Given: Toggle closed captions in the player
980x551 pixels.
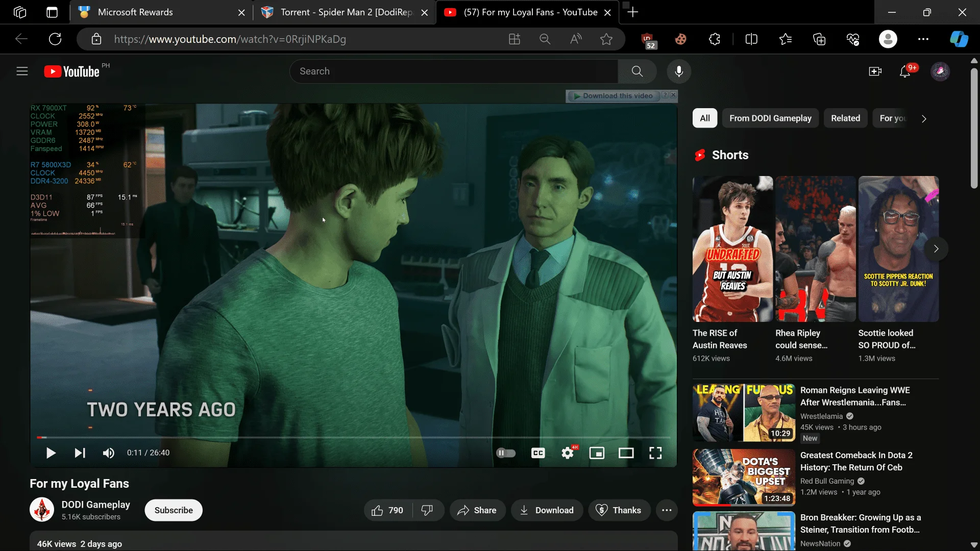Looking at the screenshot, I should (538, 453).
